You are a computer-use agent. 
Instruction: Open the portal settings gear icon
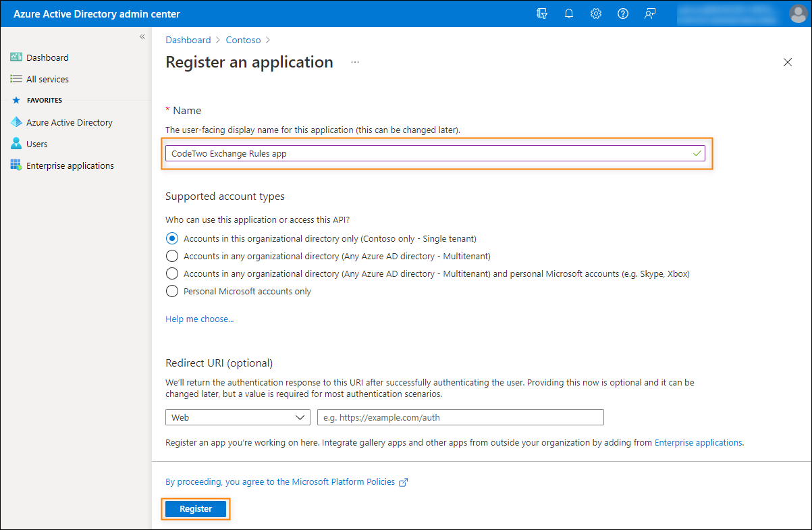pyautogui.click(x=596, y=14)
